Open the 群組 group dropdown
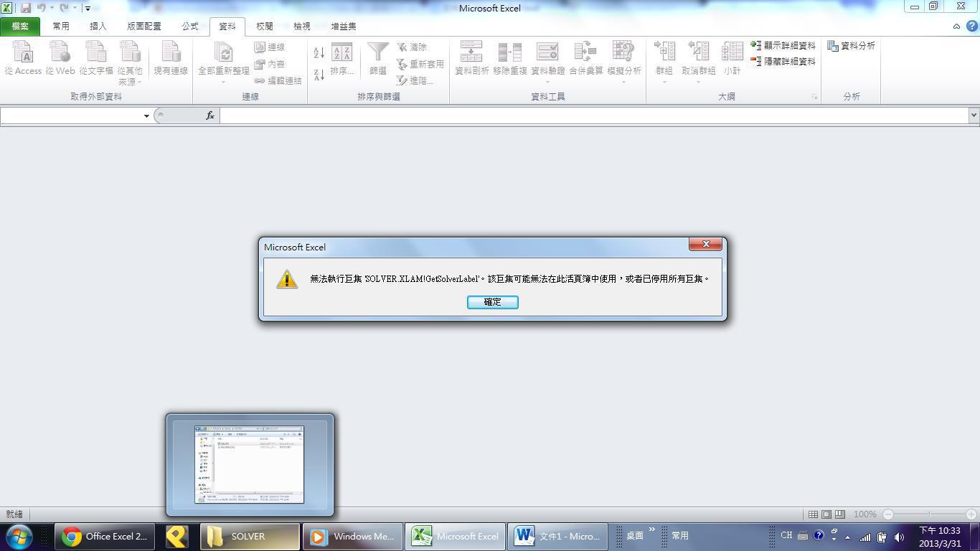The image size is (980, 551). tap(664, 62)
